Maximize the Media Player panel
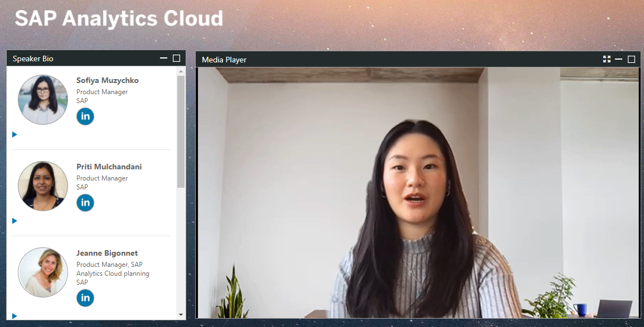The width and height of the screenshot is (644, 327). click(632, 59)
